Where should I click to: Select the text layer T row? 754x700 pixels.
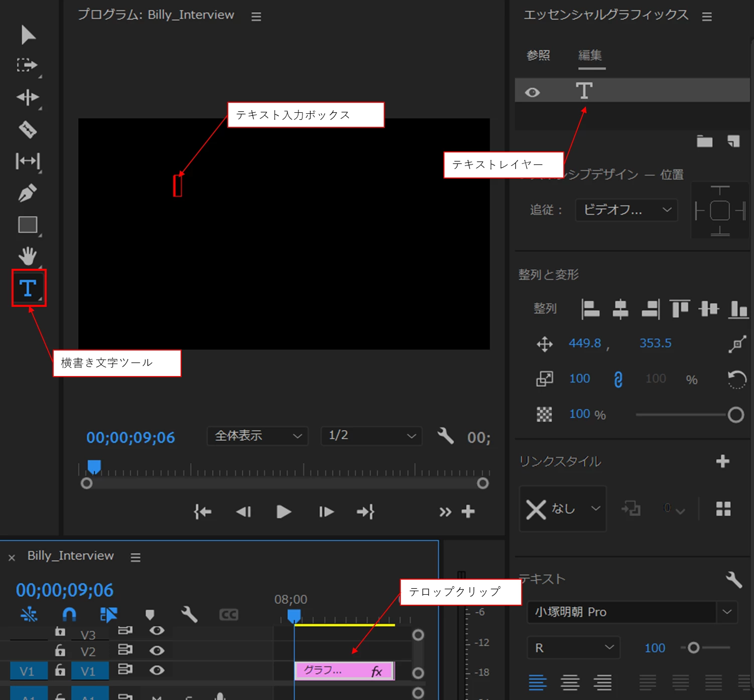(x=632, y=91)
